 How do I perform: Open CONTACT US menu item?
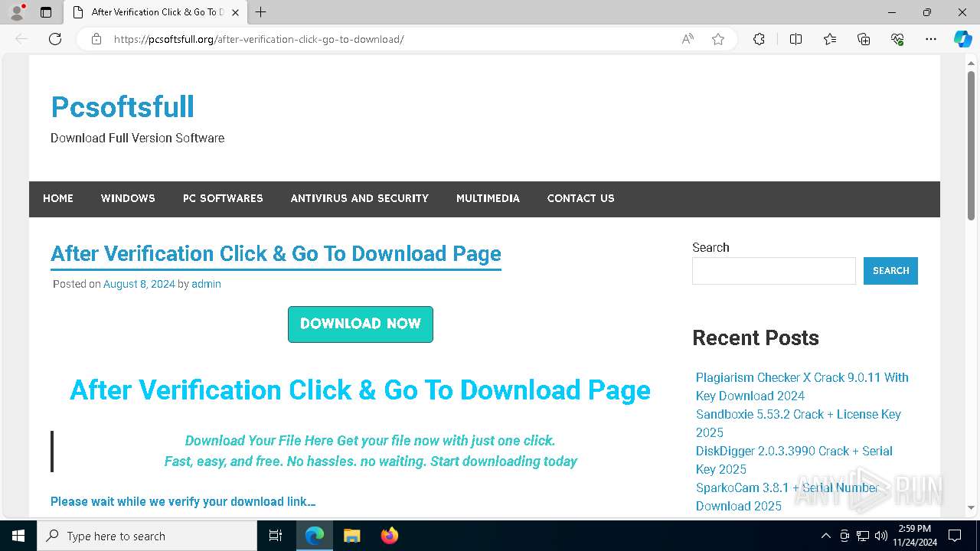[580, 198]
